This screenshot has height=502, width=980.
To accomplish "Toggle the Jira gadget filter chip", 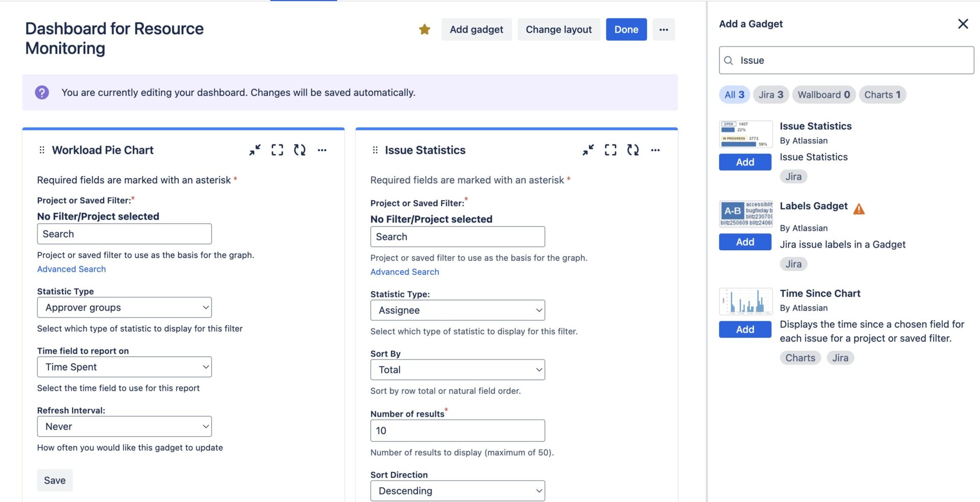I will [771, 94].
